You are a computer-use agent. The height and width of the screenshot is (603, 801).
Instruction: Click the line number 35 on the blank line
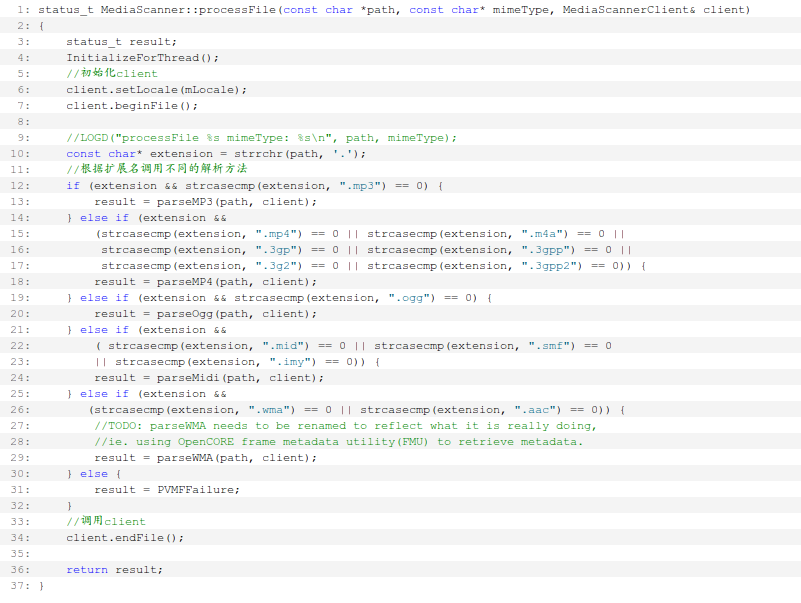[20, 554]
